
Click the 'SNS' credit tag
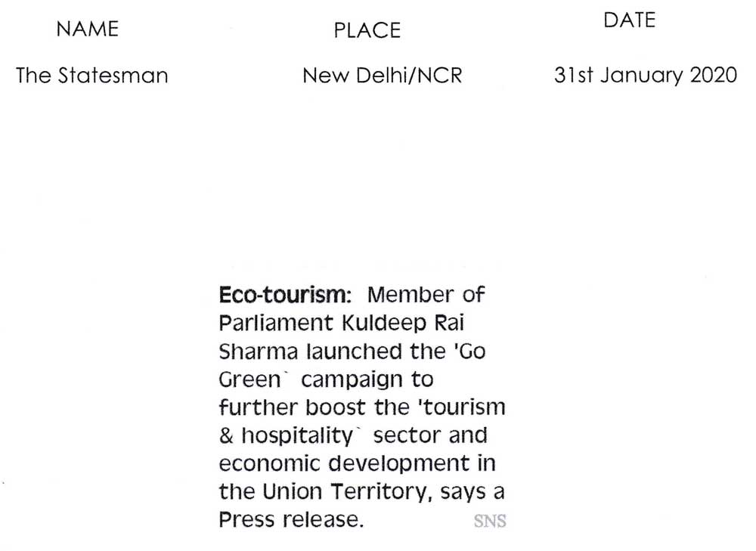point(490,521)
